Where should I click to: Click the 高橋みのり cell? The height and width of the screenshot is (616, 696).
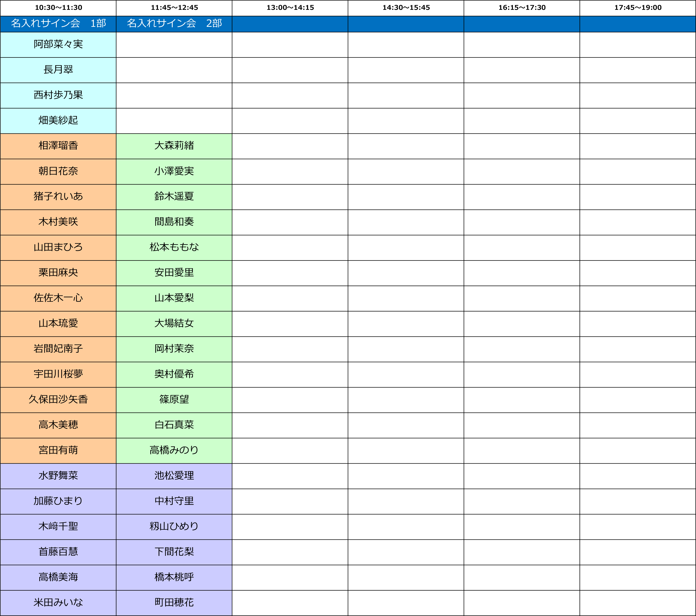pos(174,450)
